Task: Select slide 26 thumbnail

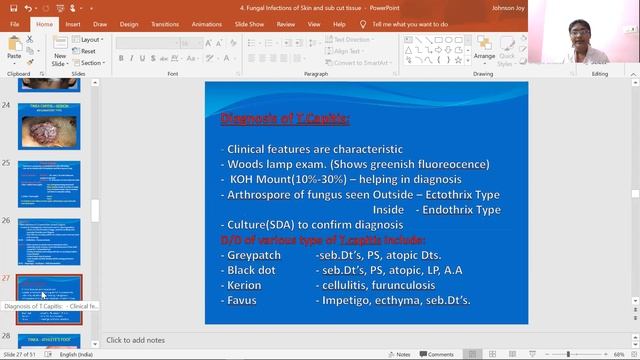Action: pos(49,242)
